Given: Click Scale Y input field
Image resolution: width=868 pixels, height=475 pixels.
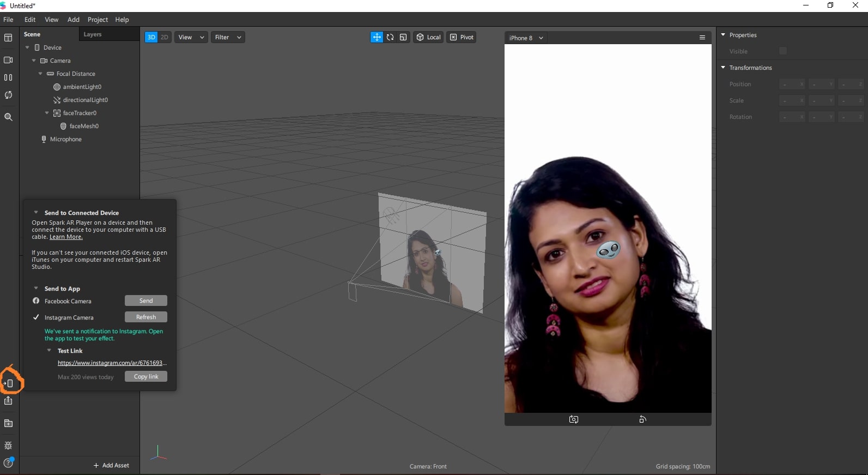Looking at the screenshot, I should 821,100.
